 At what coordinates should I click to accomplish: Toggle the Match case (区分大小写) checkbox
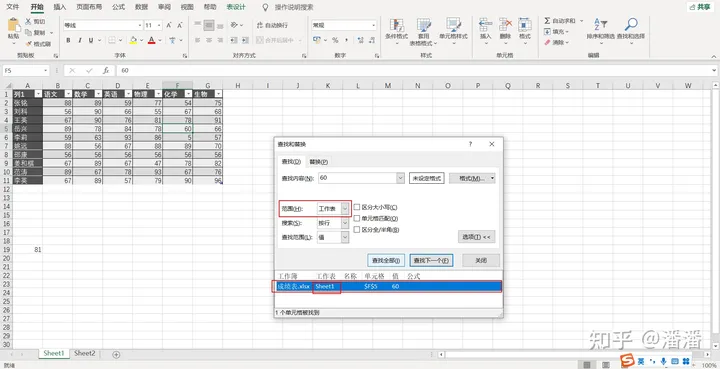(357, 207)
